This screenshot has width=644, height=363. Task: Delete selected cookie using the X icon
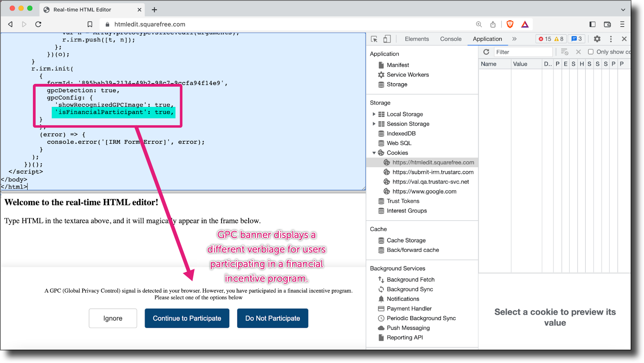(579, 52)
